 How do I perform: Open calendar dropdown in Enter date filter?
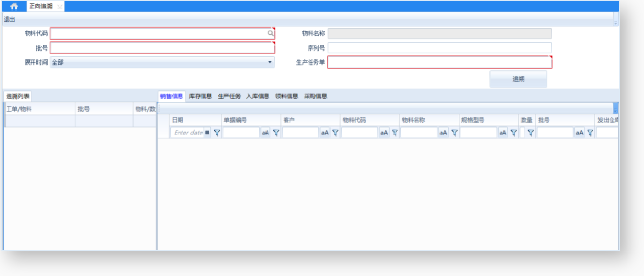point(207,132)
